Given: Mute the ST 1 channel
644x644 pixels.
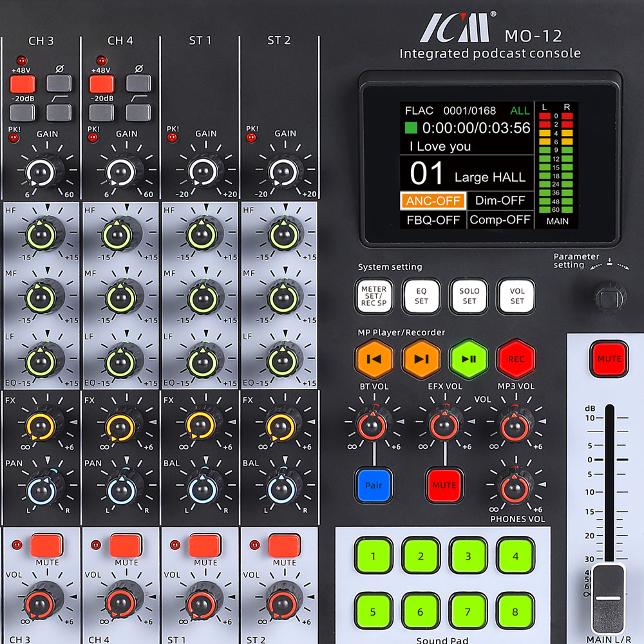Looking at the screenshot, I should point(205,545).
